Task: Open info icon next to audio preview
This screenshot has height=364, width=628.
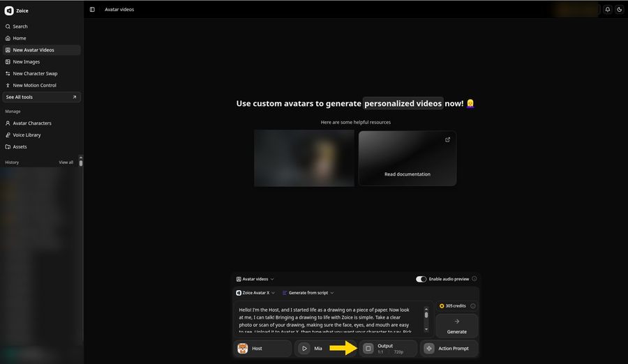Action: 474,279
